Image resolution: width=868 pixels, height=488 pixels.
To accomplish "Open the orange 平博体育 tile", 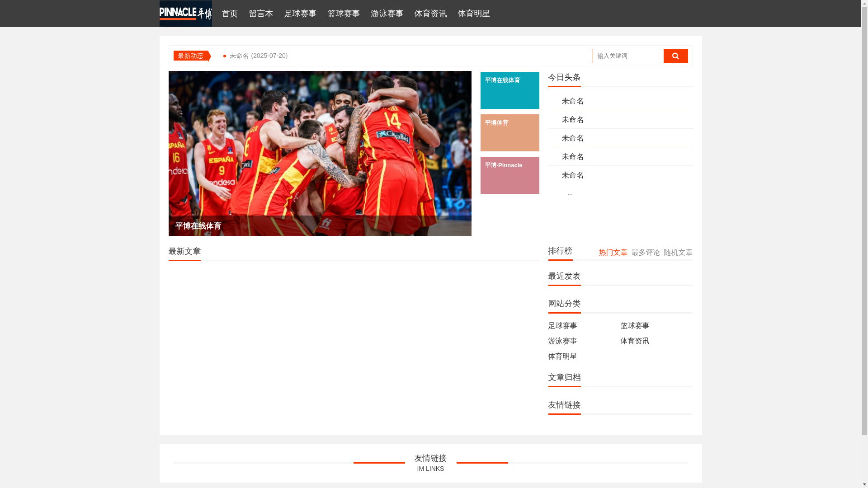I will [509, 133].
